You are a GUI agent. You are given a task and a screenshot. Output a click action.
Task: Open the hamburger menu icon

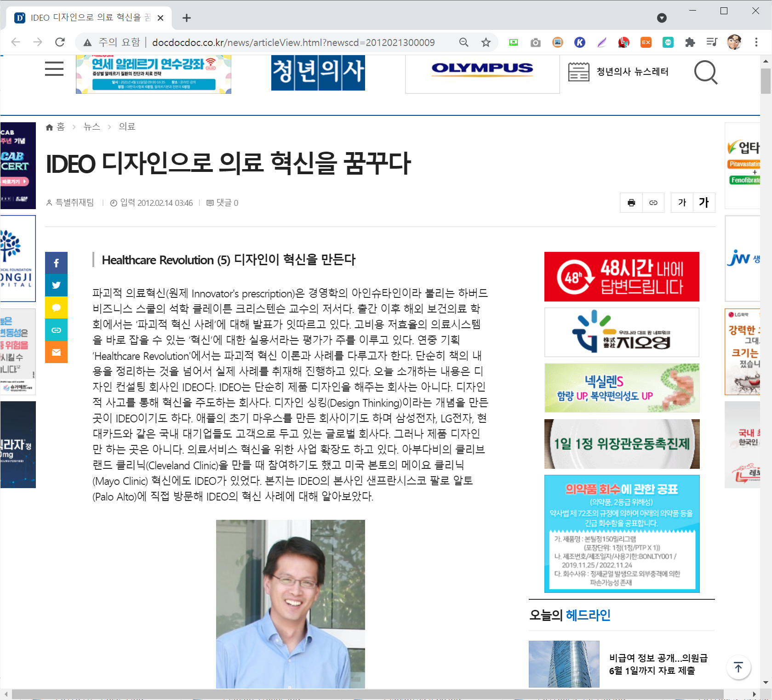click(54, 69)
